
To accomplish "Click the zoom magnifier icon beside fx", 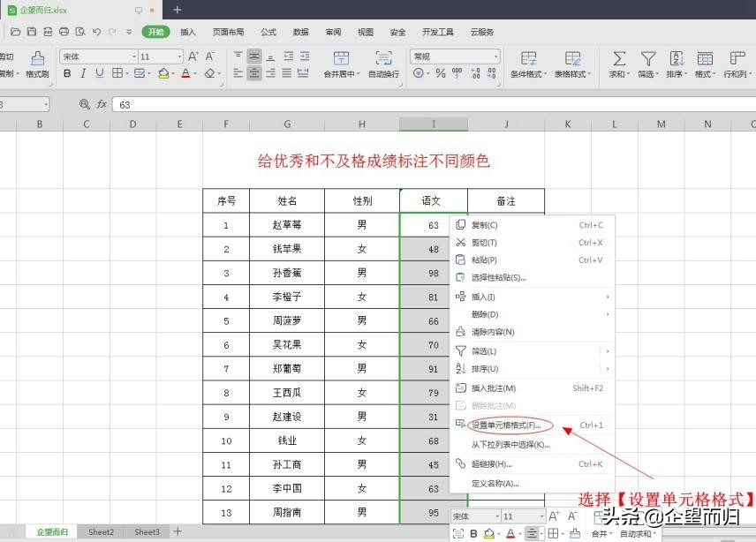I will pyautogui.click(x=85, y=104).
